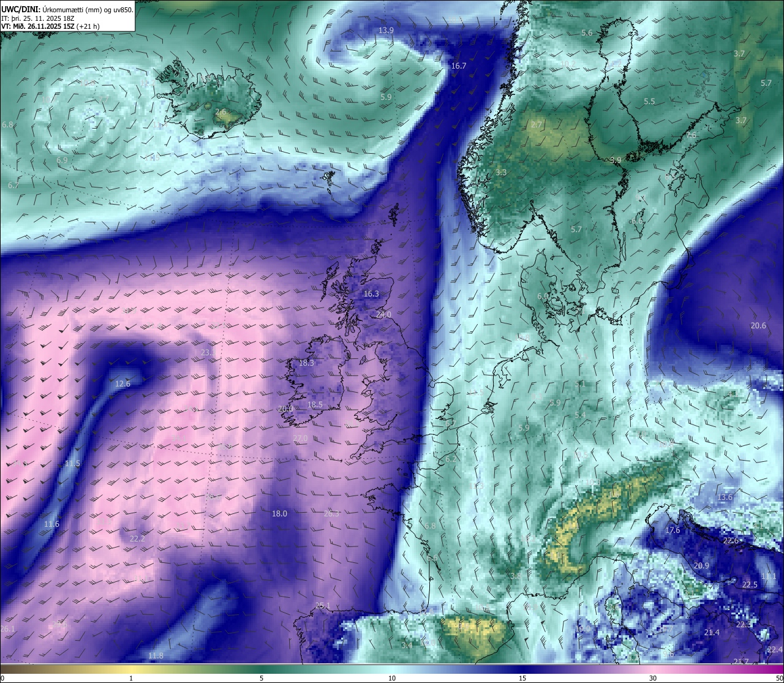Click the "6.7" value at the left edge

(13, 186)
